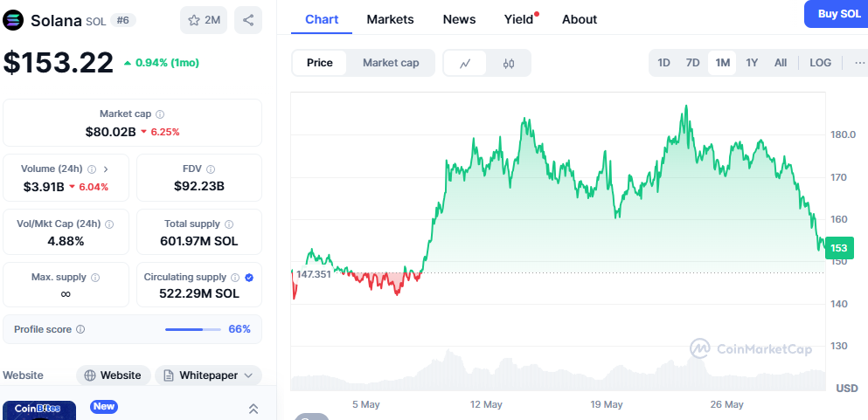
Task: Click info icon beside Vol/Mkt Cap (24h)
Action: point(109,224)
